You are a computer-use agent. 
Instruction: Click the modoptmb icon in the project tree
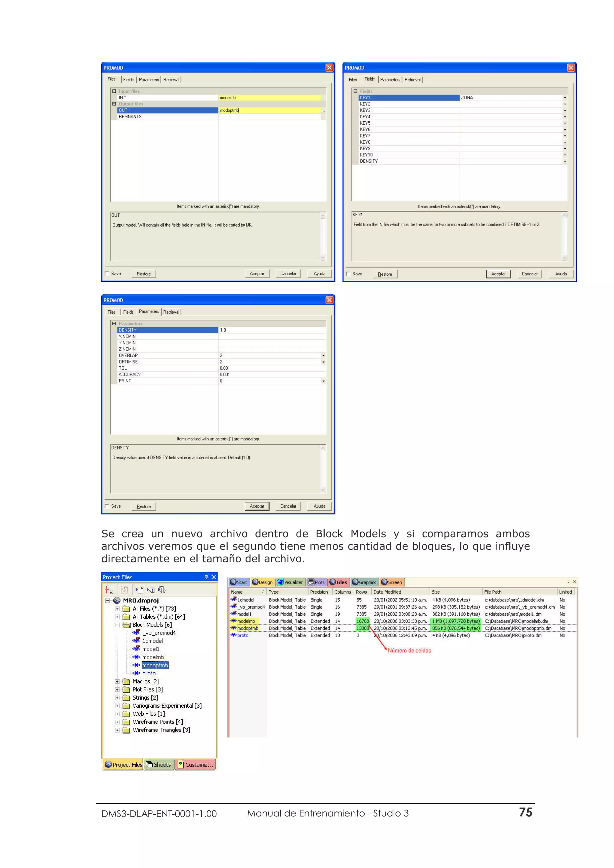pos(136,665)
